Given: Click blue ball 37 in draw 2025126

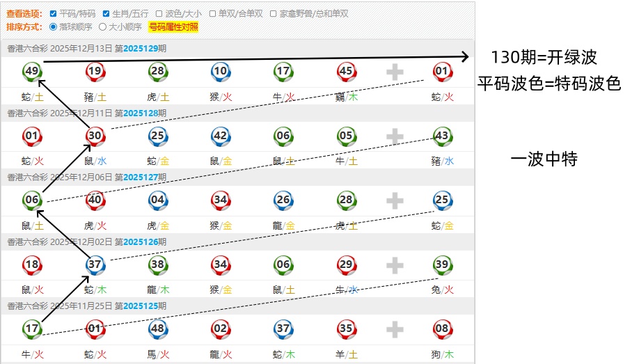Looking at the screenshot, I should pyautogui.click(x=95, y=265).
